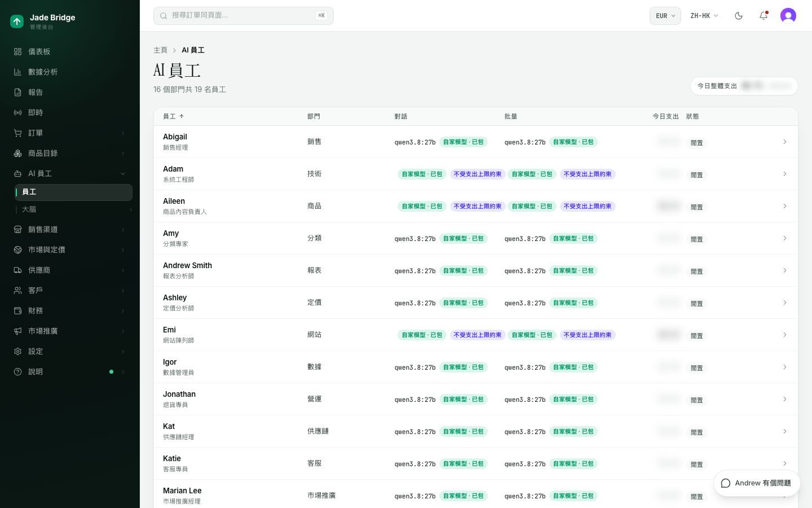Expand the 財務 sidebar chevron
This screenshot has width=812, height=508.
[123, 310]
